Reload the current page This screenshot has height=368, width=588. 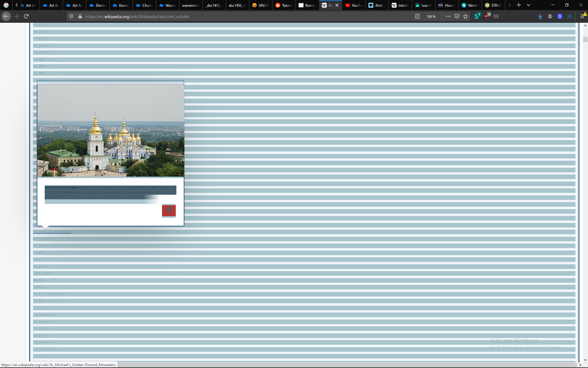tap(26, 16)
